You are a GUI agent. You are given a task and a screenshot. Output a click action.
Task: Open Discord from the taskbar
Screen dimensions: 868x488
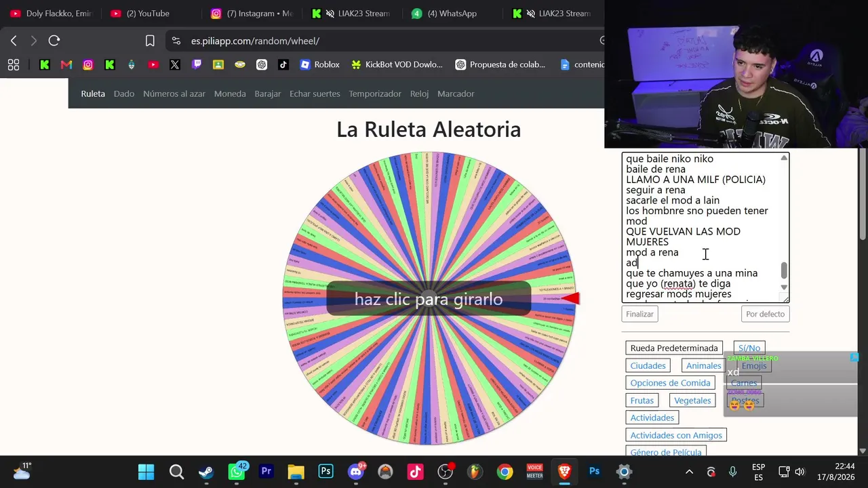click(356, 472)
